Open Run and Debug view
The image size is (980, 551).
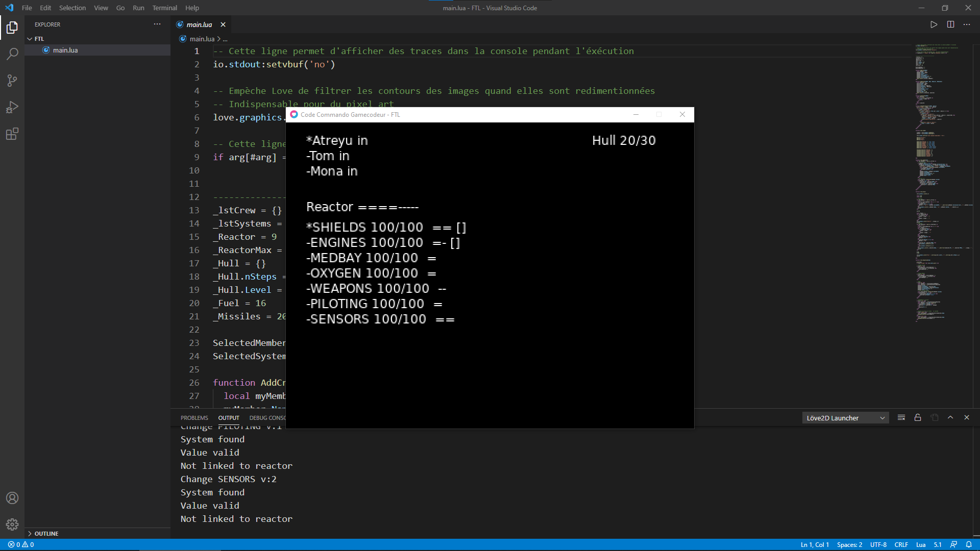[12, 107]
